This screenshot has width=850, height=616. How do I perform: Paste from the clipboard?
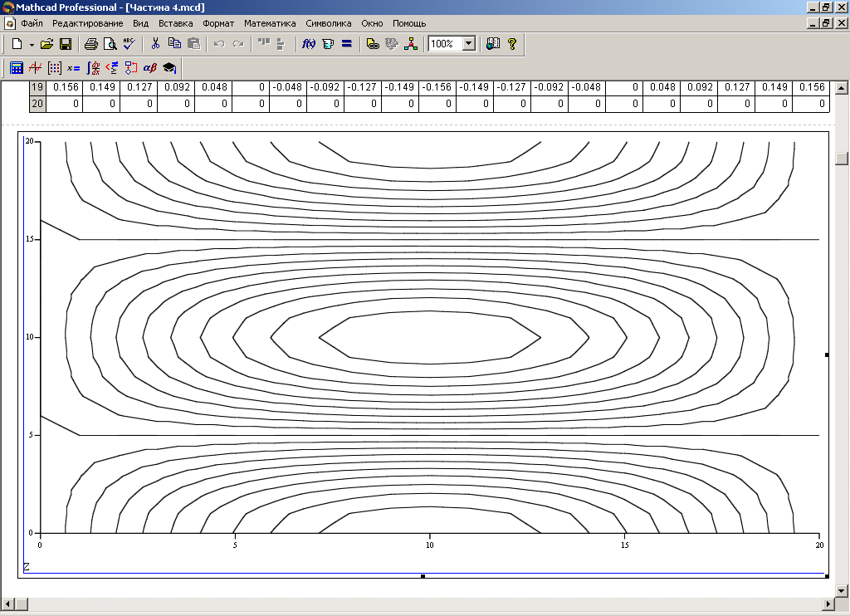tap(193, 44)
